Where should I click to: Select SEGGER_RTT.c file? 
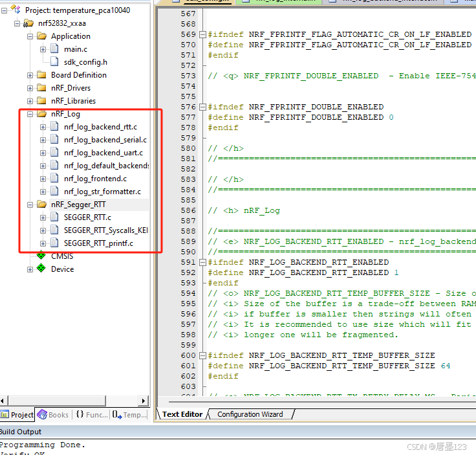click(x=87, y=217)
